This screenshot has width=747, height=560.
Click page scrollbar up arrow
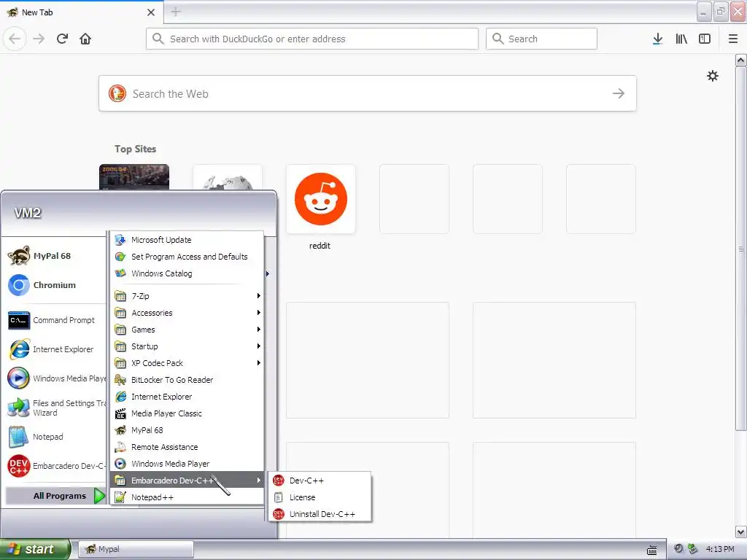click(740, 61)
